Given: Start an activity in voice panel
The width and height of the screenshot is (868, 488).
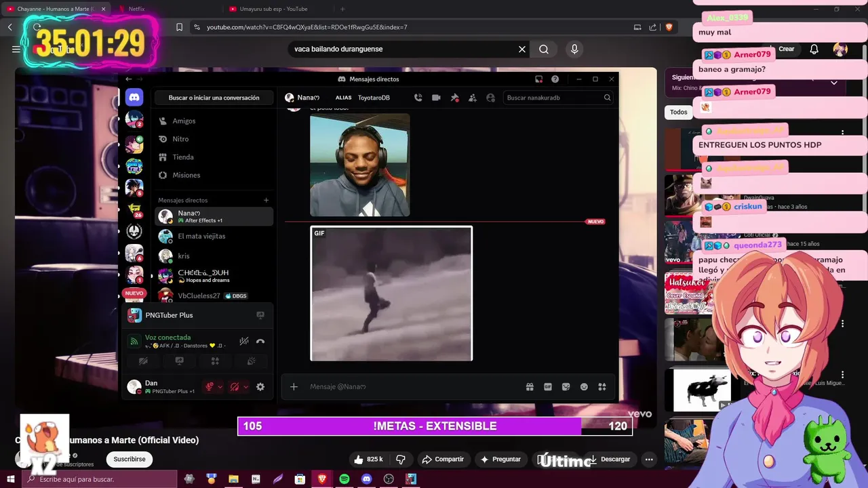Looking at the screenshot, I should (x=215, y=361).
